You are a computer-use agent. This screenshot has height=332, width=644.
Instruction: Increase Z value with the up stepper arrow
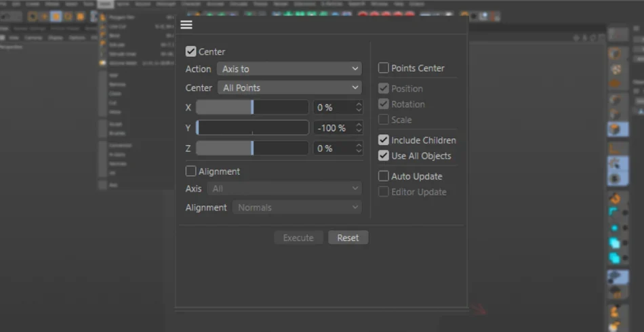coord(359,145)
